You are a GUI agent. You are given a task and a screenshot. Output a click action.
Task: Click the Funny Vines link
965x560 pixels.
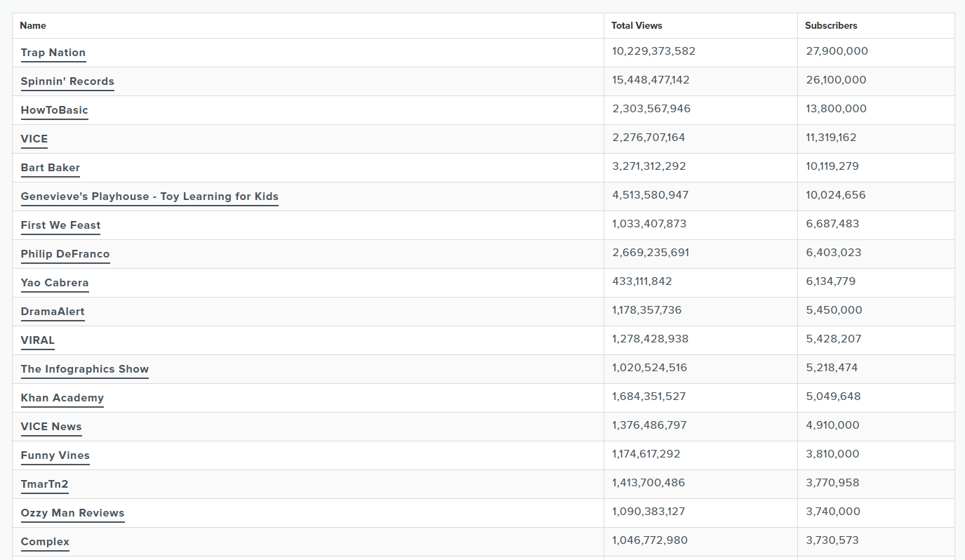point(55,455)
